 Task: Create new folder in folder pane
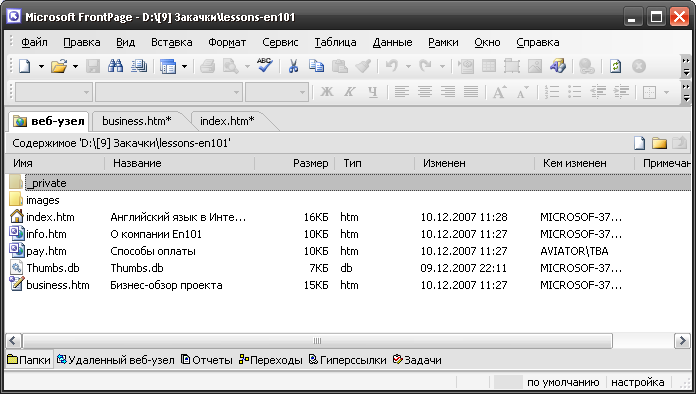[659, 143]
